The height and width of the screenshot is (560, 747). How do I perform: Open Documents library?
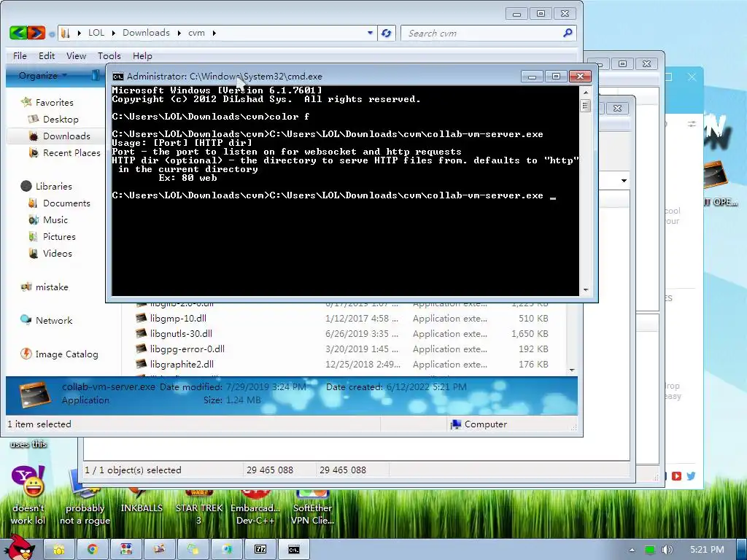click(66, 203)
